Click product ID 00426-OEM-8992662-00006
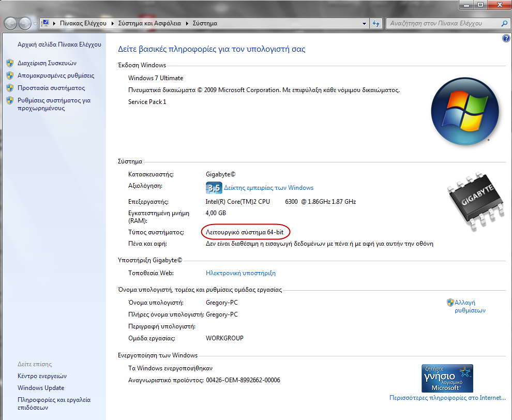512x420 pixels. [243, 380]
